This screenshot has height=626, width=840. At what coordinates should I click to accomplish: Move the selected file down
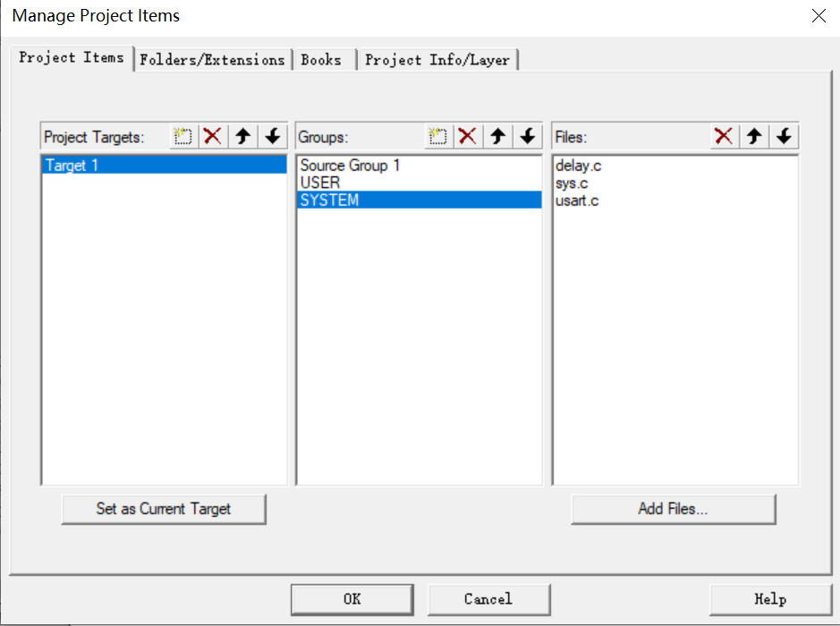(784, 136)
